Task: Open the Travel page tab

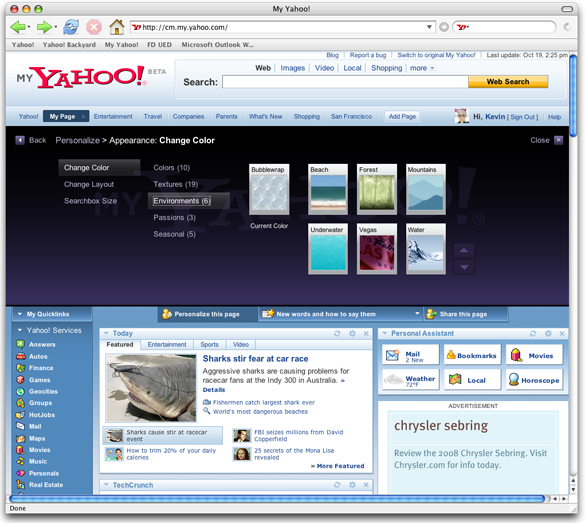Action: pos(153,117)
